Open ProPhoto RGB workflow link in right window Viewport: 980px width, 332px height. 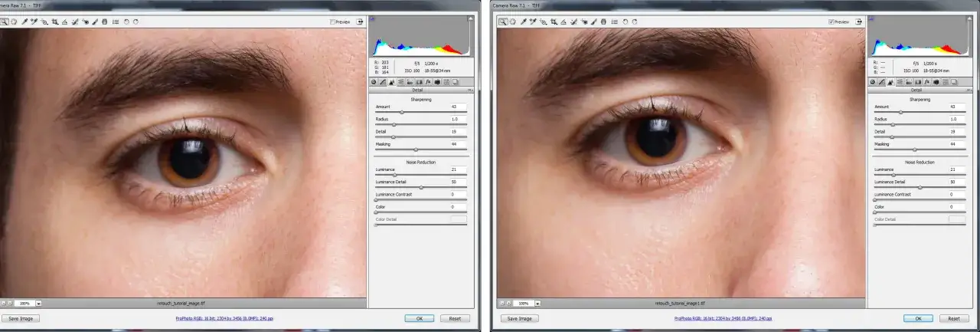tap(724, 318)
